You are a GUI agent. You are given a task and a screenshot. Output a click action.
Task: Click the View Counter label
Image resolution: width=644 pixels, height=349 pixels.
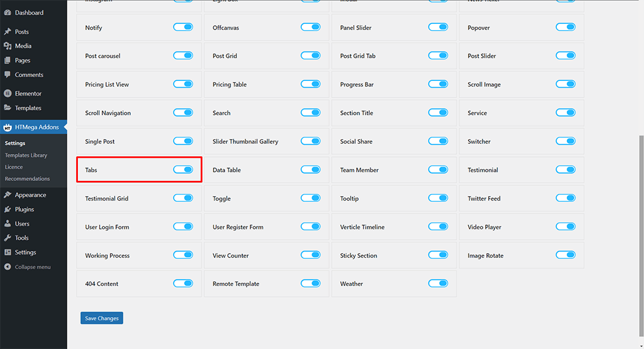(x=231, y=255)
